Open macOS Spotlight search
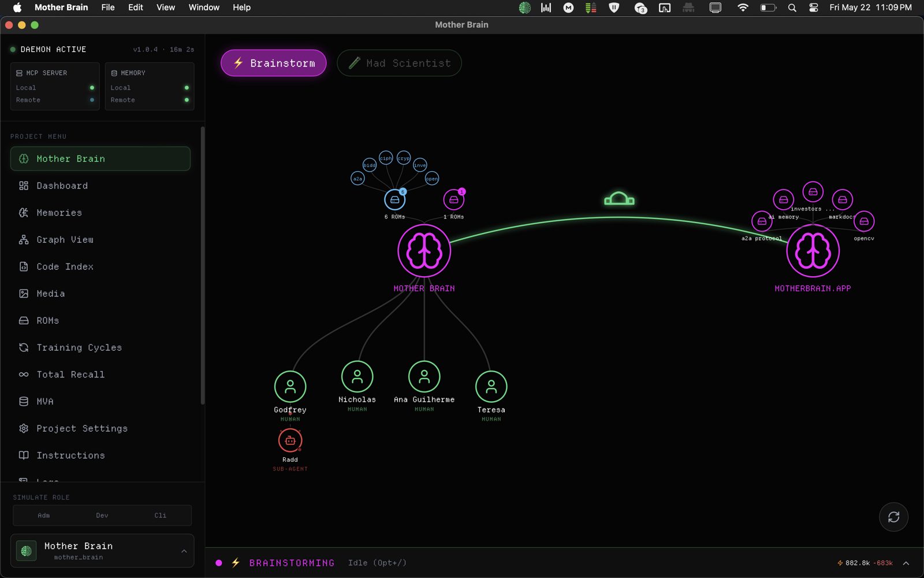Viewport: 924px width, 578px height. point(792,8)
